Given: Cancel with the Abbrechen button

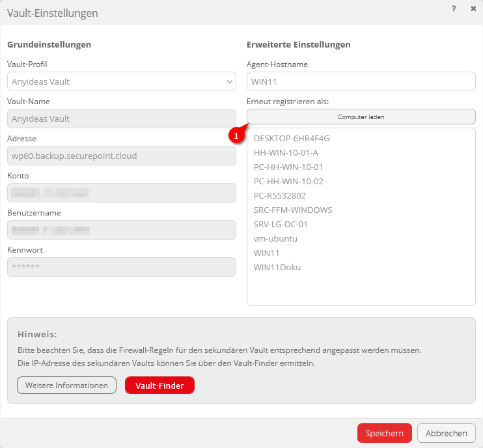Looking at the screenshot, I should 447,433.
